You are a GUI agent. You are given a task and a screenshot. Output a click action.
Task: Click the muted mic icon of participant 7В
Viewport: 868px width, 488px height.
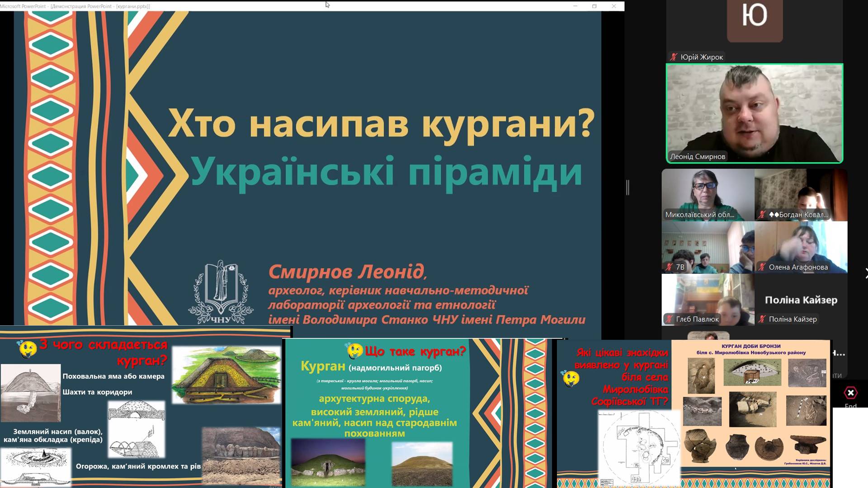669,267
